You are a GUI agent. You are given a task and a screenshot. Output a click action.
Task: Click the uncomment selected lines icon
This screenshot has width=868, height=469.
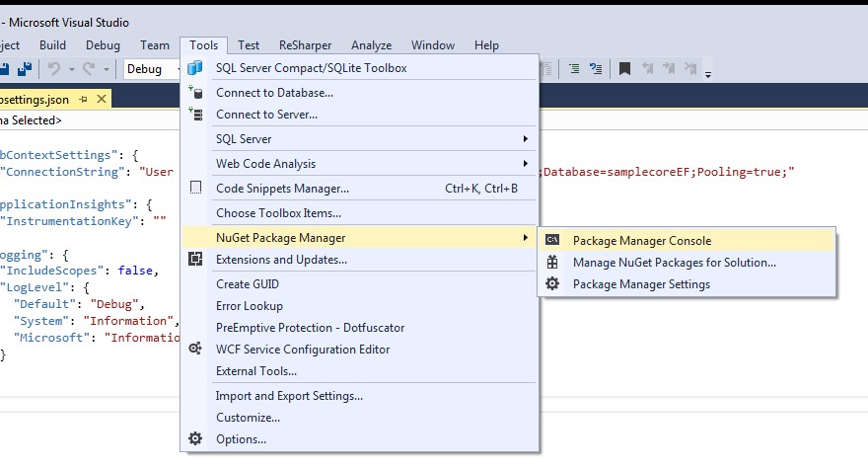(x=596, y=69)
